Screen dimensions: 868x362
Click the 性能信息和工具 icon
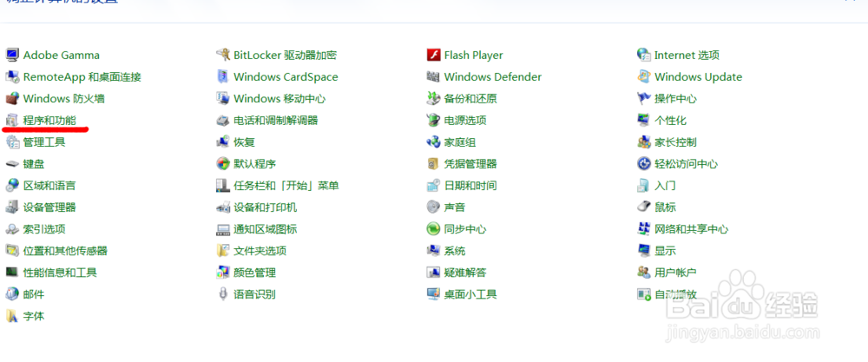coord(12,273)
